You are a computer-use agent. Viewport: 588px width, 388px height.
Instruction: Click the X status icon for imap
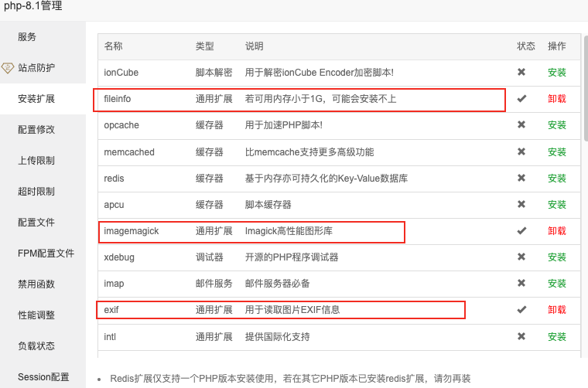pos(521,283)
